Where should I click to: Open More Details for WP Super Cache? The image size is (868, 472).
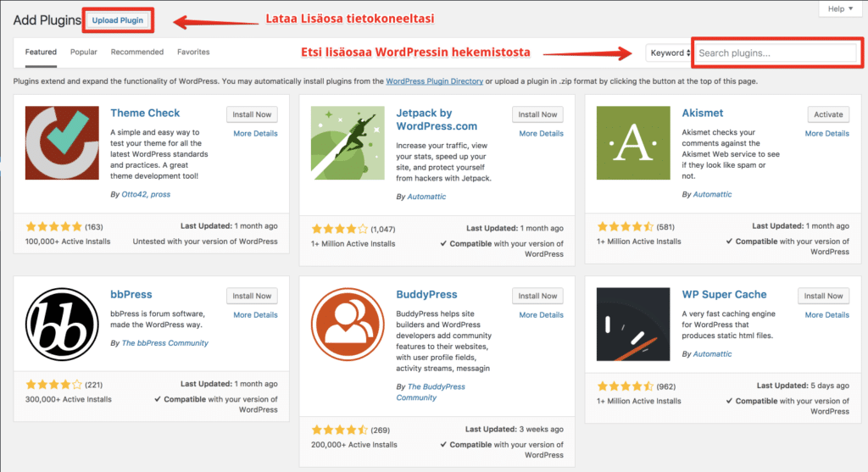click(826, 315)
